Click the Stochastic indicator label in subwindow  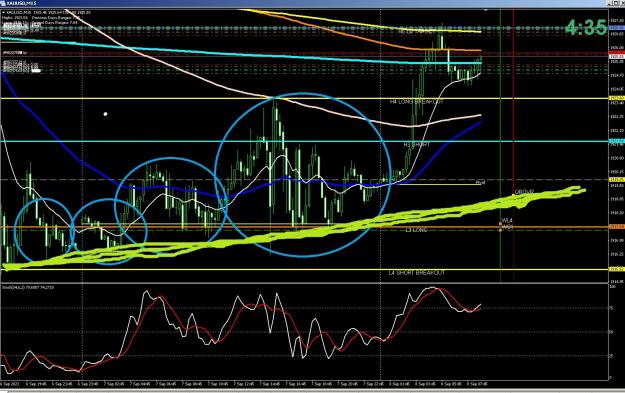pyautogui.click(x=28, y=287)
